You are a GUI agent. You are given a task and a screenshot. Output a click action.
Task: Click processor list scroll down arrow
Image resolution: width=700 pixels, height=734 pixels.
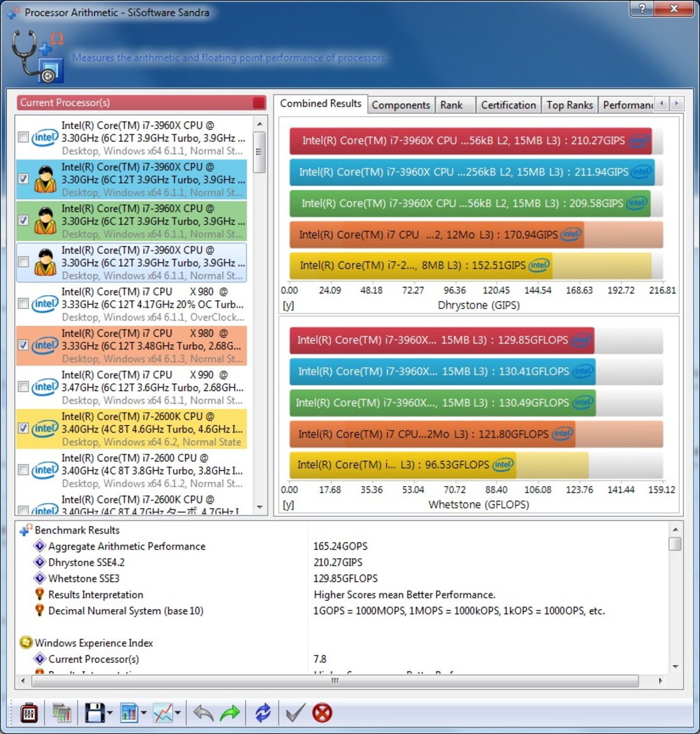click(260, 507)
